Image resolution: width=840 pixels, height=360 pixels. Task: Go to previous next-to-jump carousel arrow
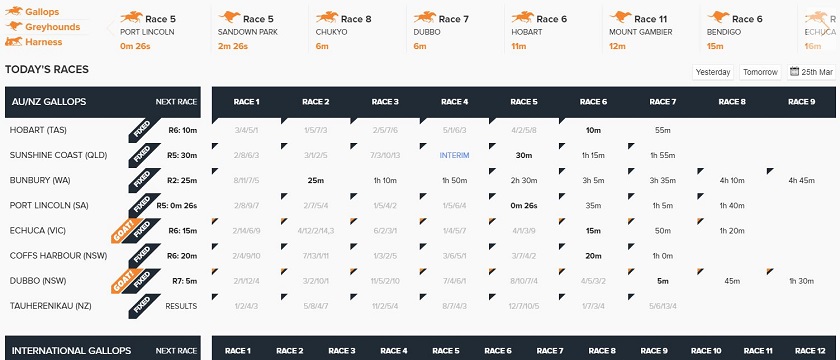tap(110, 28)
